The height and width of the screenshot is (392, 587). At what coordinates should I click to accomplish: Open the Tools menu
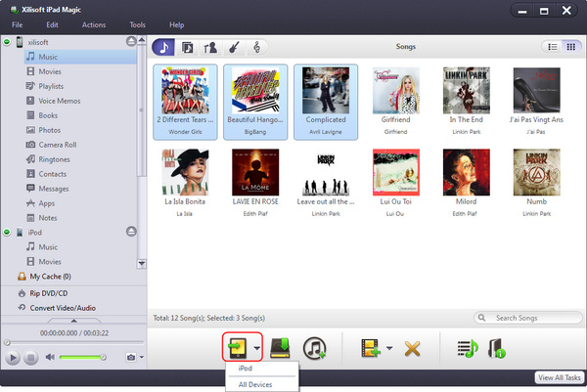click(x=138, y=23)
